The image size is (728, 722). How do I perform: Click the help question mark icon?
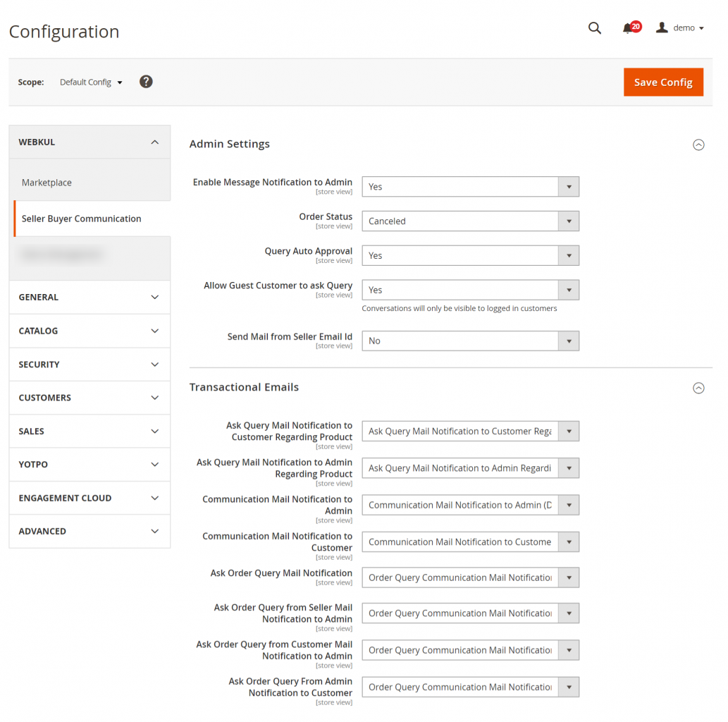146,82
